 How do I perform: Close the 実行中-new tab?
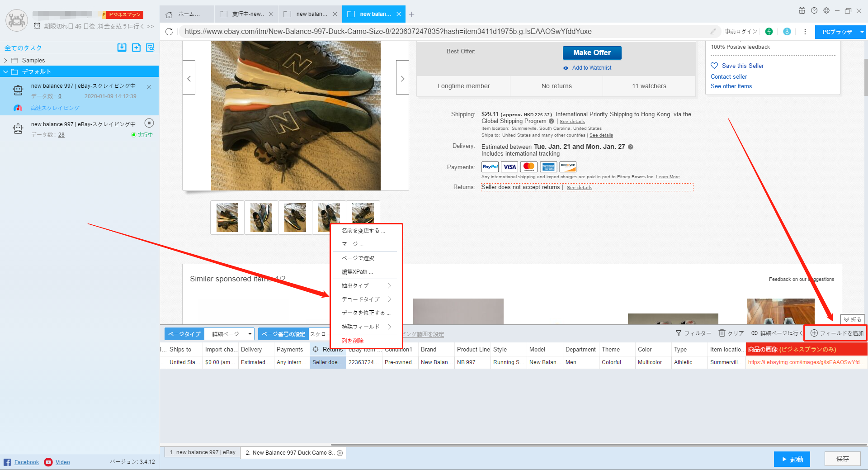pyautogui.click(x=271, y=14)
